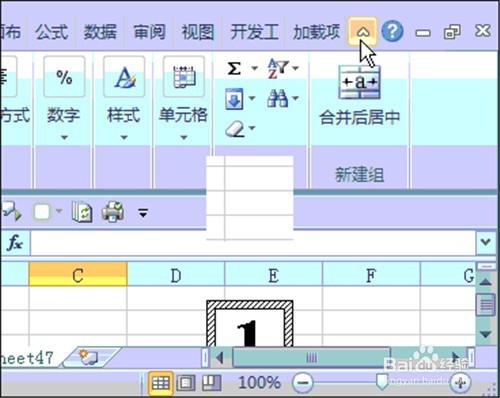Select column F header
The image size is (500, 398).
click(371, 275)
